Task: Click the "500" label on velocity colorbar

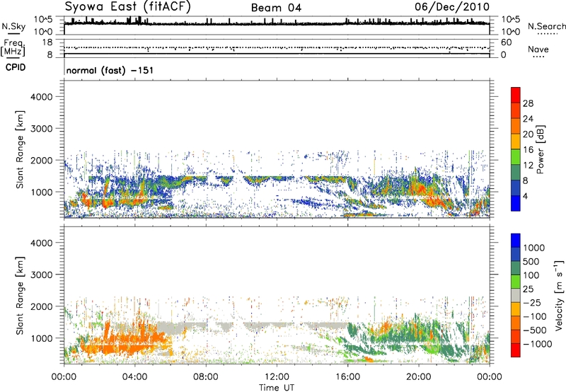Action: tap(531, 261)
